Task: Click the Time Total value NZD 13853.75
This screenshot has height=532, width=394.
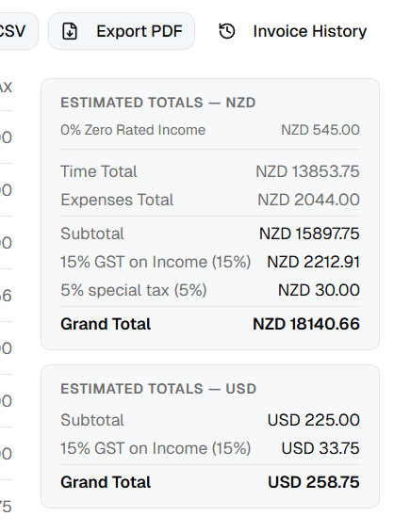Action: tap(307, 171)
